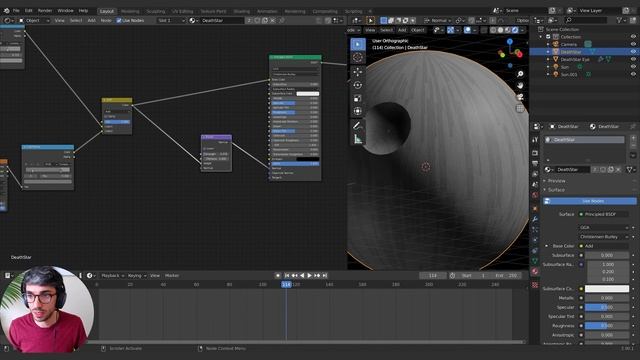Activate the Scale tool in viewport
The image size is (640, 360).
pyautogui.click(x=358, y=98)
